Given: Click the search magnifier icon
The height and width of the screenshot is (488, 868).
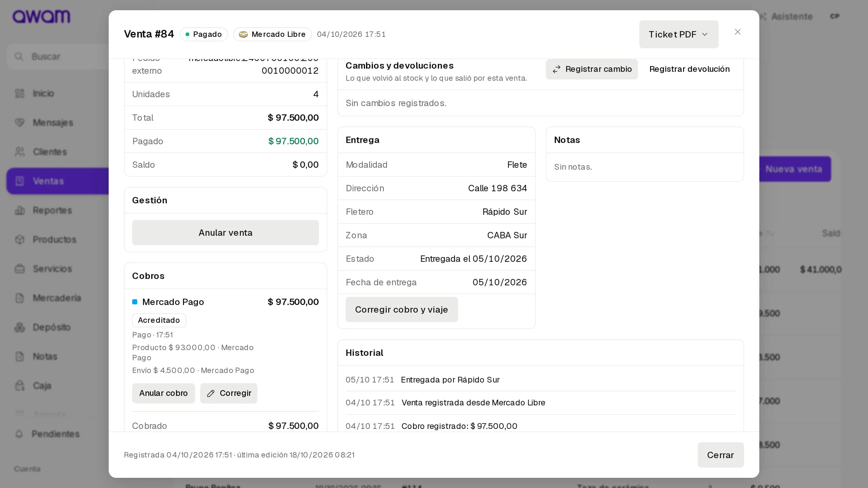Looking at the screenshot, I should (19, 56).
